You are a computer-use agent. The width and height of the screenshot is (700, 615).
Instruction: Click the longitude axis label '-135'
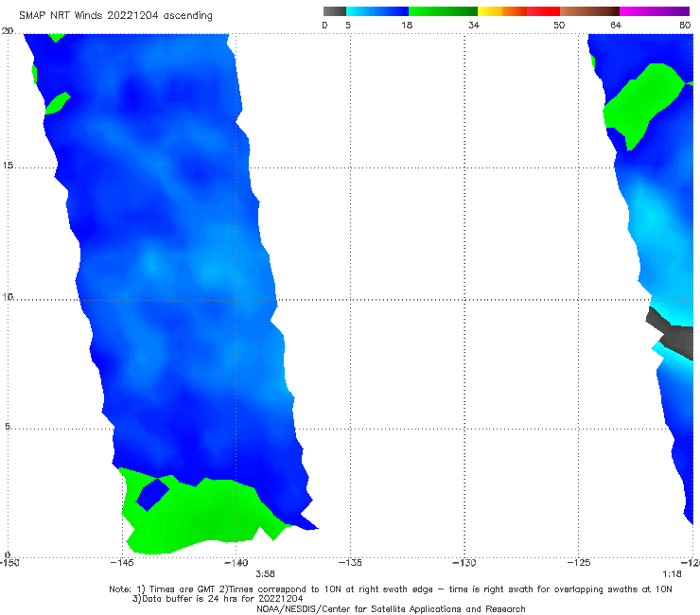[350, 563]
